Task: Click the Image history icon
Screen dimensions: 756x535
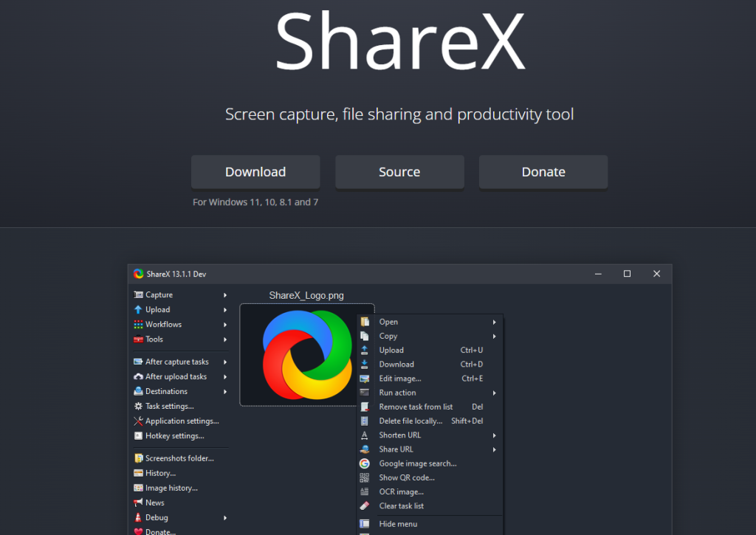Action: (x=138, y=488)
